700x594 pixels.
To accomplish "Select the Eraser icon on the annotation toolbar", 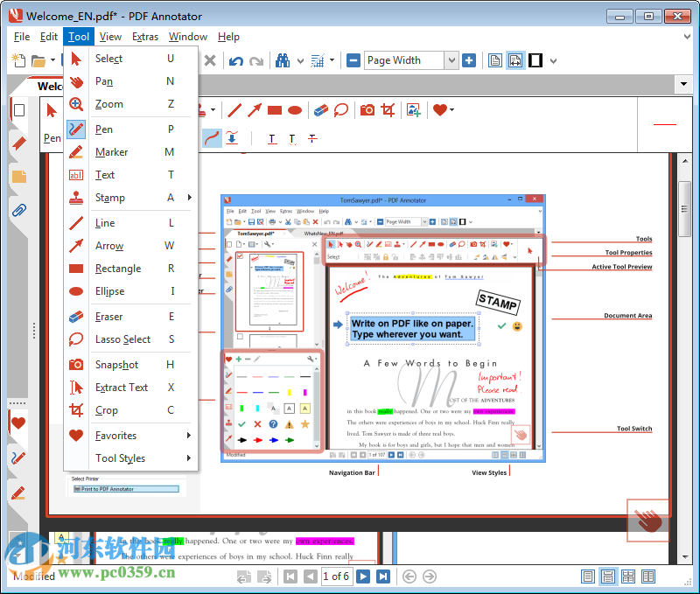I will (321, 110).
